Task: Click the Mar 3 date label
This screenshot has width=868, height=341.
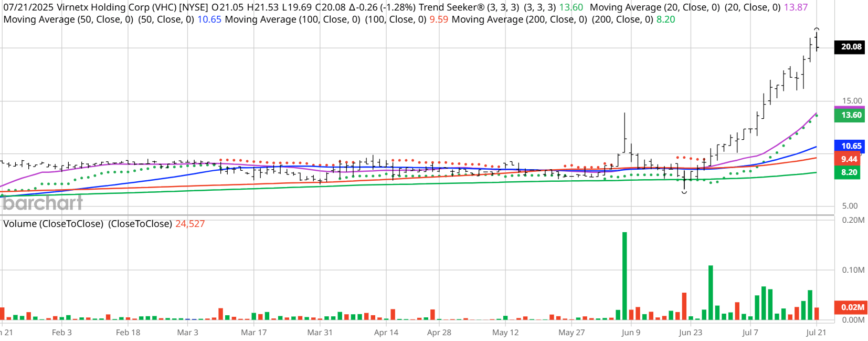Action: (x=187, y=333)
